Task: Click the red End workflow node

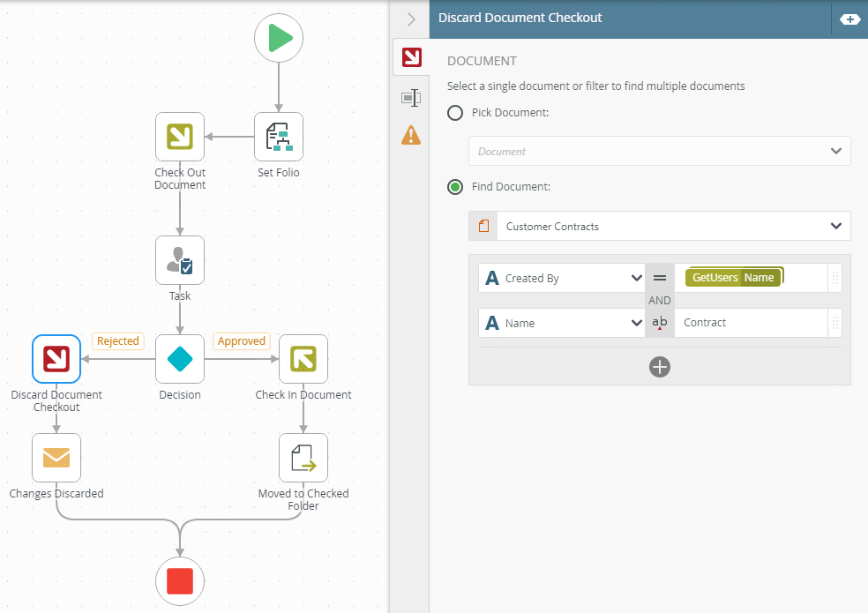Action: tap(180, 581)
